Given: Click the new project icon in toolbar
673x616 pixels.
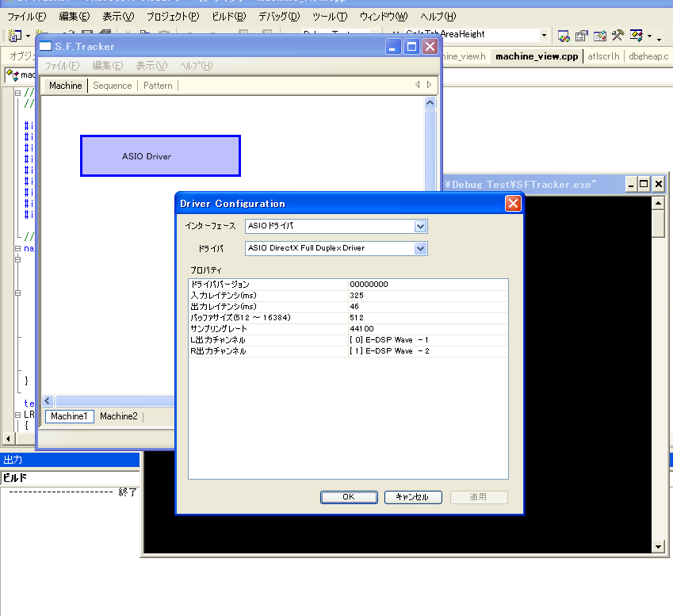Looking at the screenshot, I should [13, 36].
